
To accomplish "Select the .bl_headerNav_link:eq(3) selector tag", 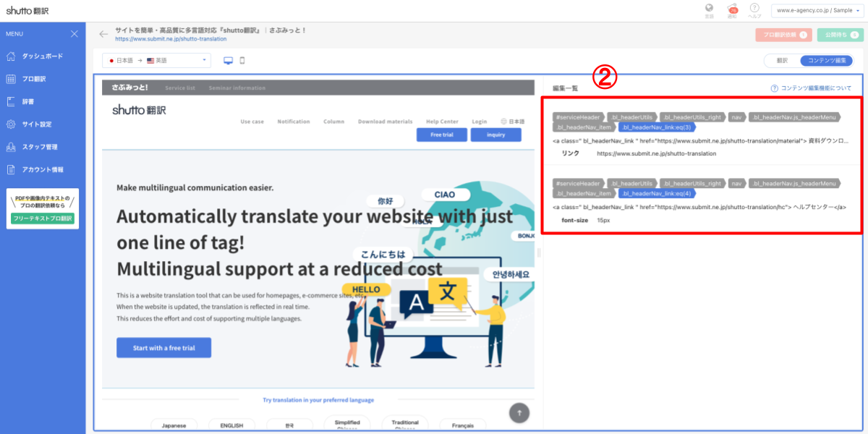I will click(x=658, y=127).
